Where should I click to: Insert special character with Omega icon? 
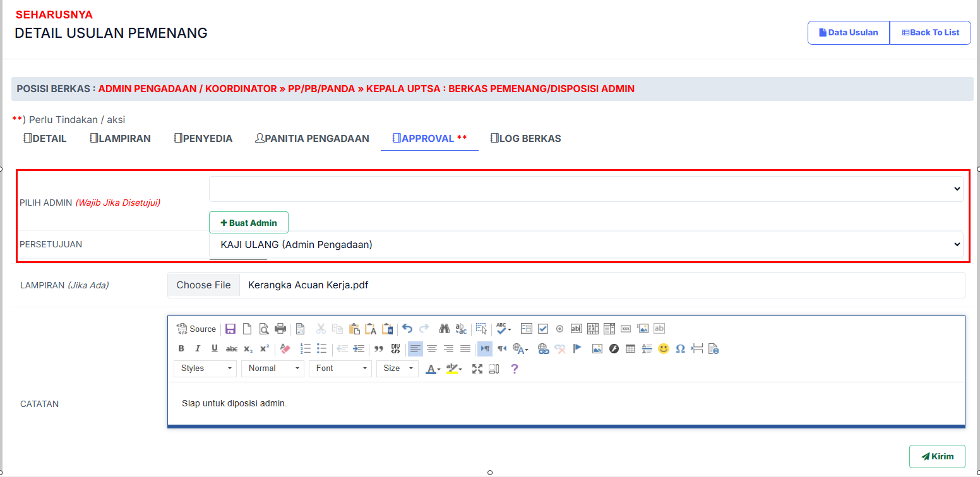pyautogui.click(x=680, y=348)
